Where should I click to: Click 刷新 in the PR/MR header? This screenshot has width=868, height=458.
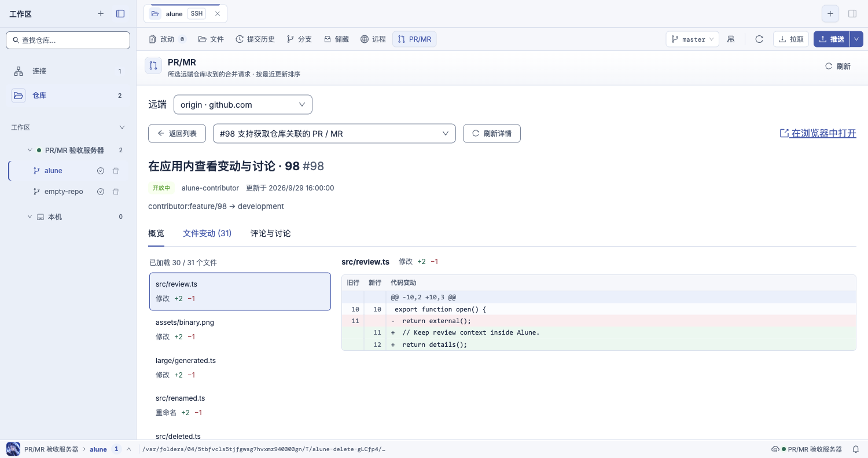click(838, 67)
